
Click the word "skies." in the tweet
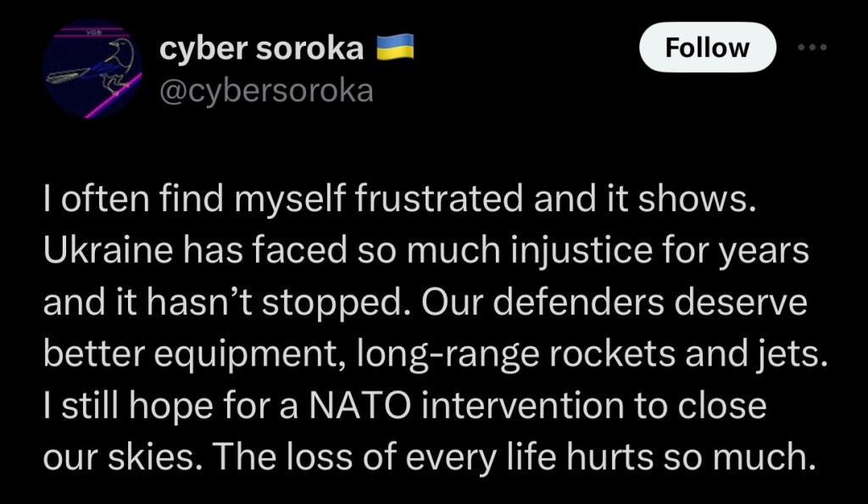click(x=164, y=458)
